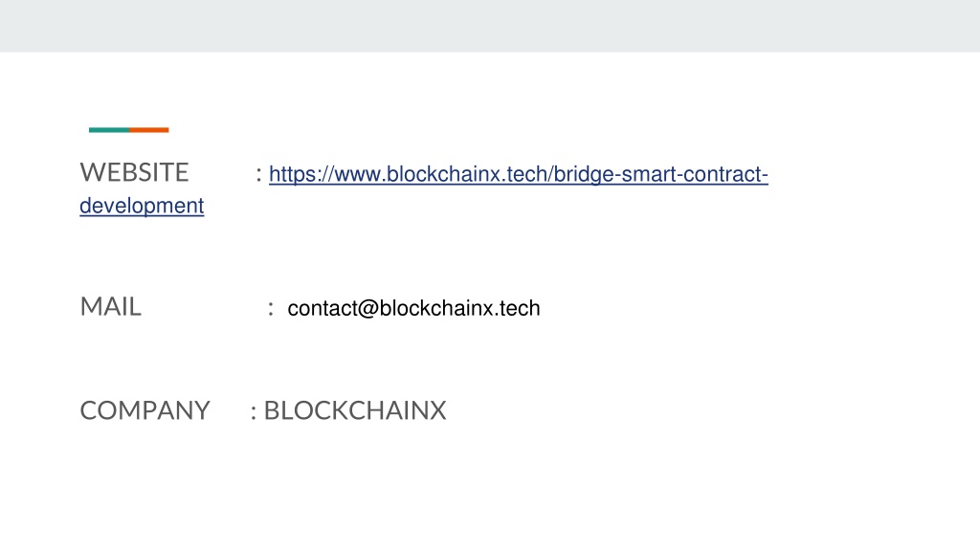Select the MAIL label text
This screenshot has height=551, width=980.
coord(111,307)
